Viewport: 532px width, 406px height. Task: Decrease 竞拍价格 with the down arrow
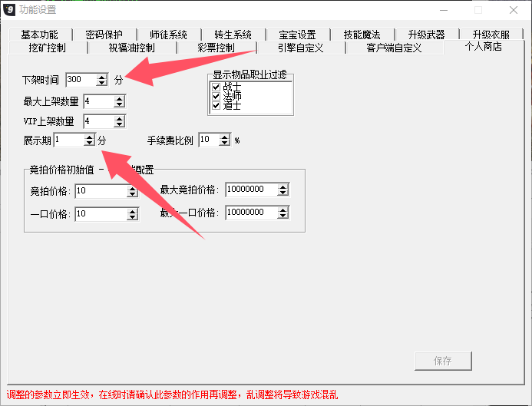[132, 194]
